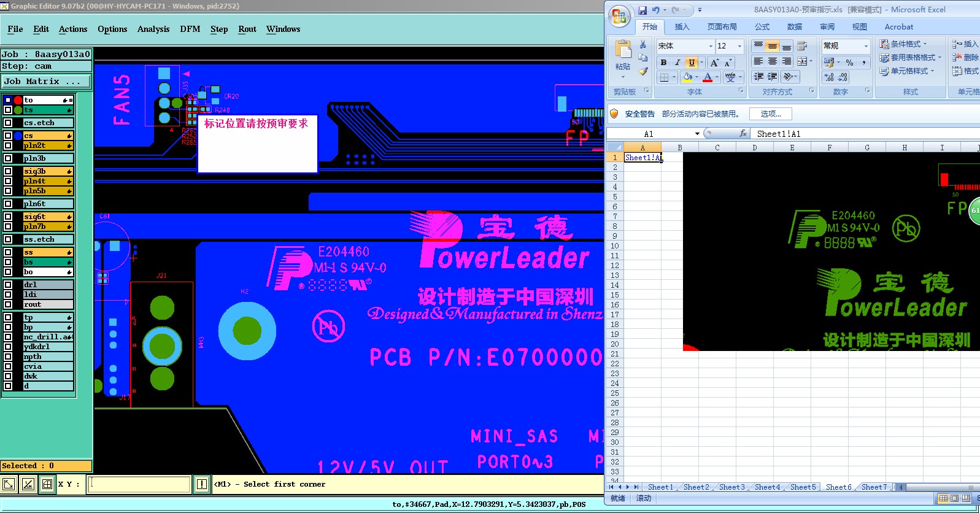The image size is (980, 513).
Task: Apply fill color with the paint bucket icon
Action: pos(687,77)
